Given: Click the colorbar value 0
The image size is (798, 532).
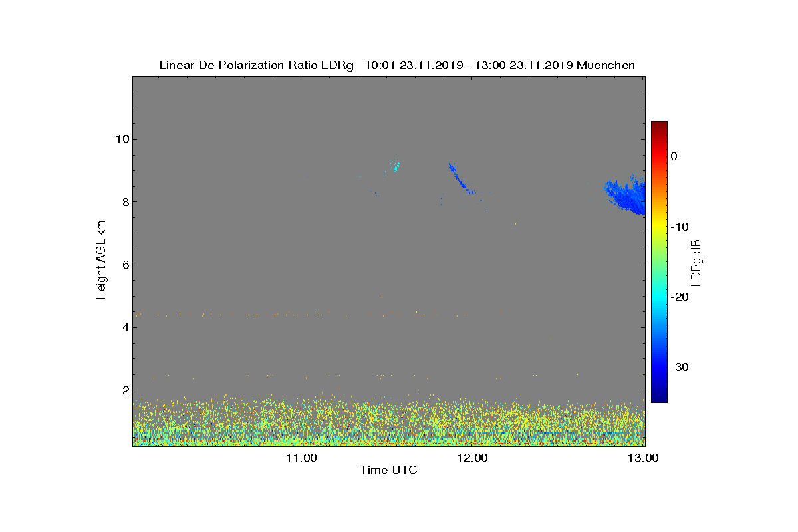Looking at the screenshot, I should point(674,156).
